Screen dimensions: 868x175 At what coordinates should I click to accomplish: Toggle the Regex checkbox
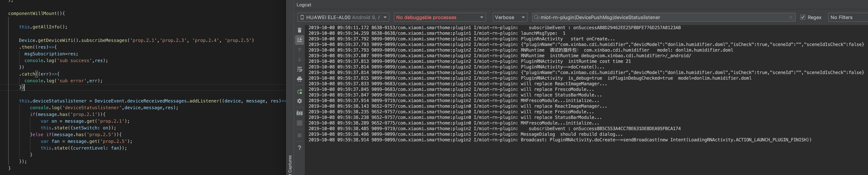coord(803,17)
